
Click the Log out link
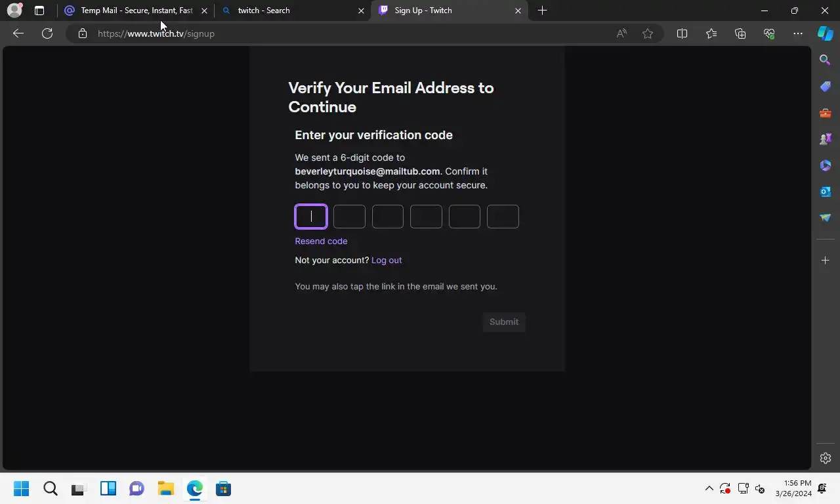coord(387,260)
